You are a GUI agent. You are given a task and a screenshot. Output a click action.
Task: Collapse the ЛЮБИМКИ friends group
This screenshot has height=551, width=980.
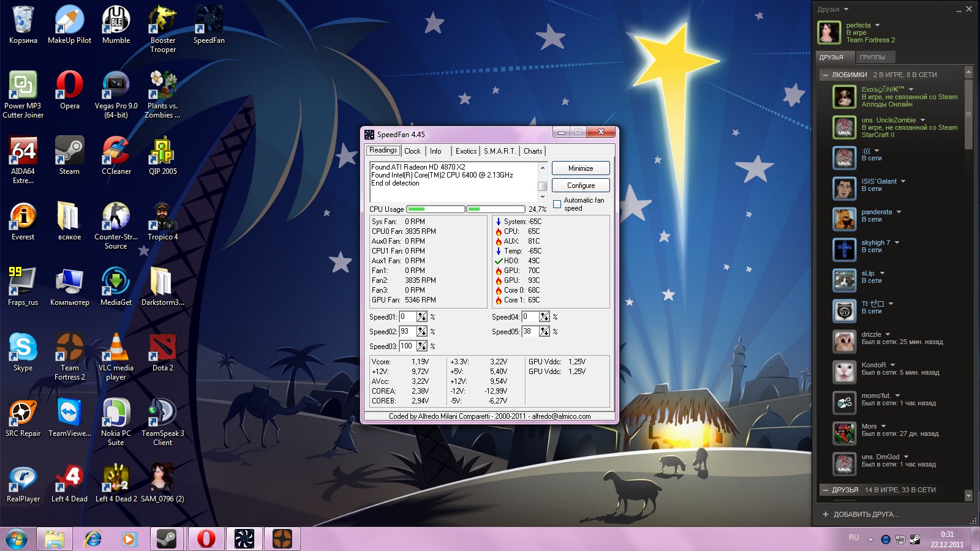point(826,75)
